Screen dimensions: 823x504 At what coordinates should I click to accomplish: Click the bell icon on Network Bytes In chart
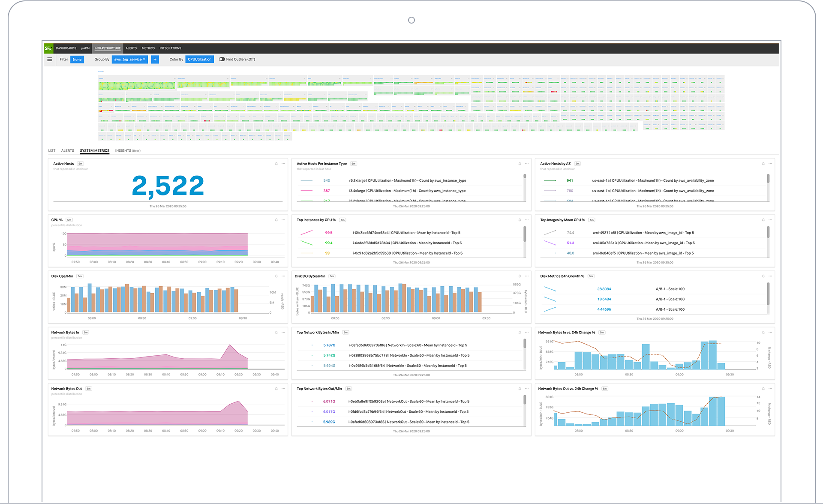click(x=276, y=333)
